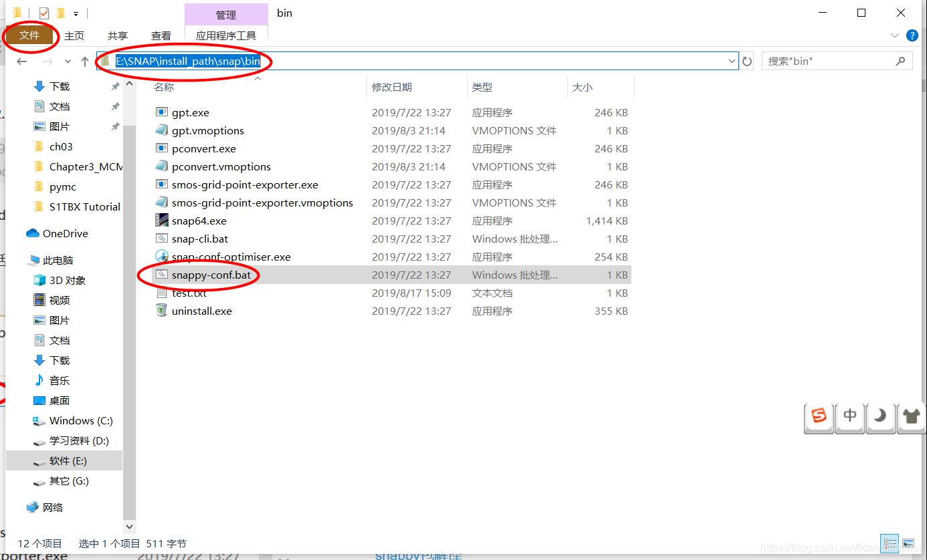Select smos-grid-point-exporter.vmoptions icon
927x560 pixels.
pos(161,202)
